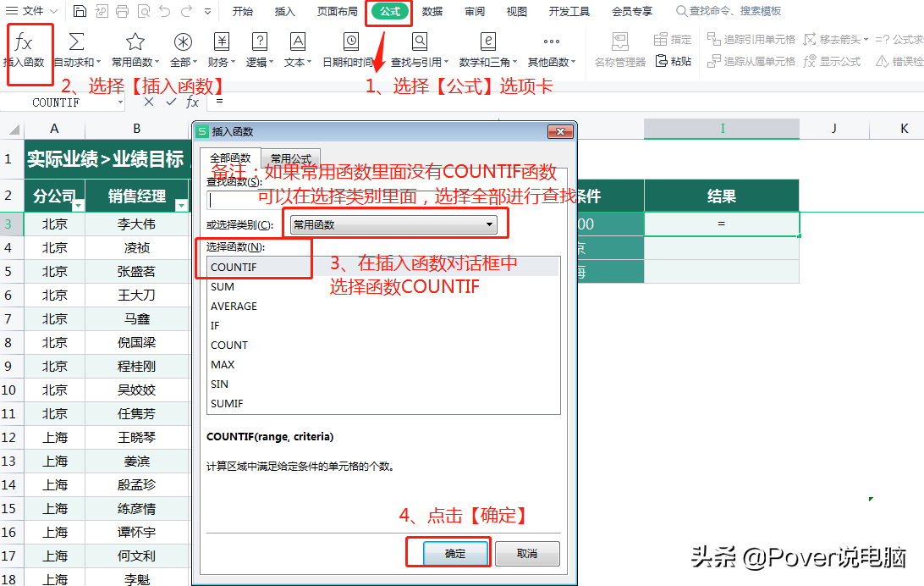Open Math and Trig (数学和三角) icon
Viewport: 924px width, 586px height.
pyautogui.click(x=488, y=41)
